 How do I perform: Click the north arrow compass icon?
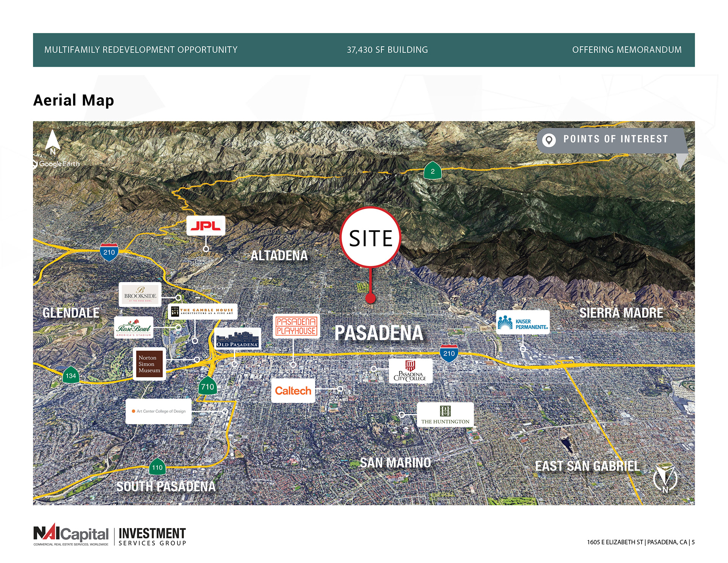53,142
